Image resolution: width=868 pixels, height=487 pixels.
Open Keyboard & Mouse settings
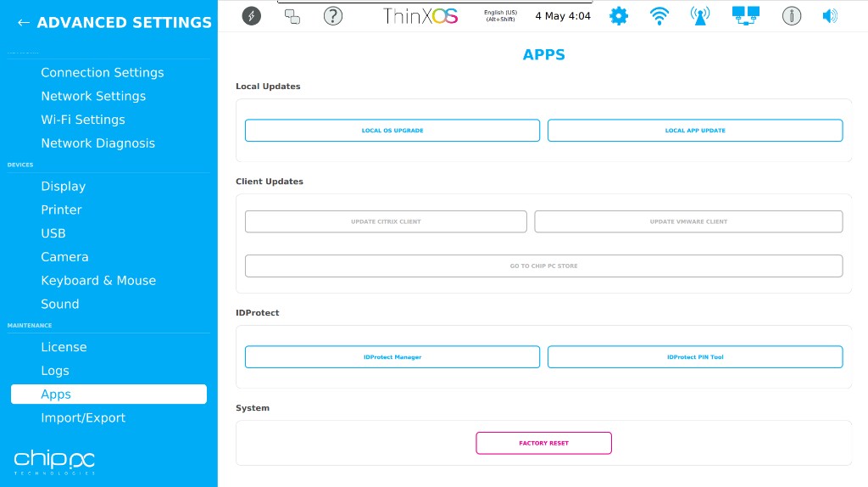98,280
